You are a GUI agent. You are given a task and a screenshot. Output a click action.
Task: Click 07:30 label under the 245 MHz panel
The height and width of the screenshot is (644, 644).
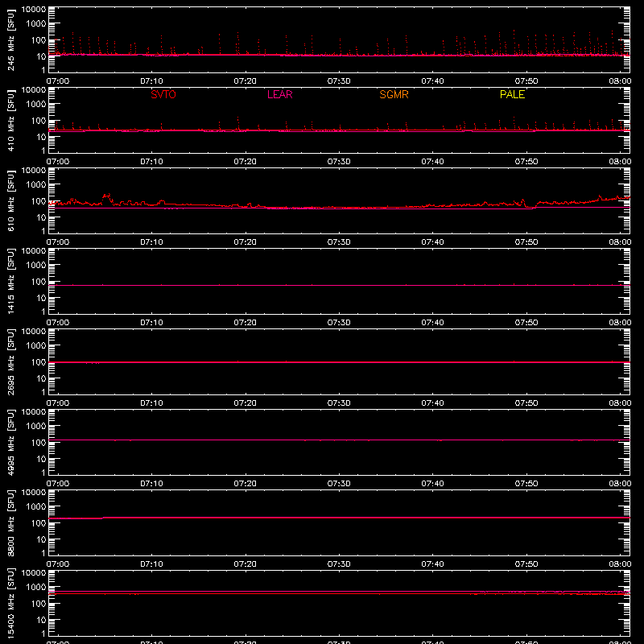339,81
